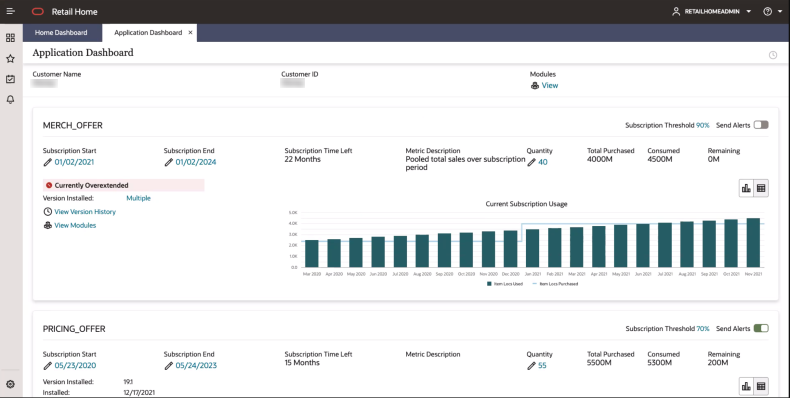Disable Send Alerts for PRICING_OFFER
The width and height of the screenshot is (790, 398).
coord(761,328)
